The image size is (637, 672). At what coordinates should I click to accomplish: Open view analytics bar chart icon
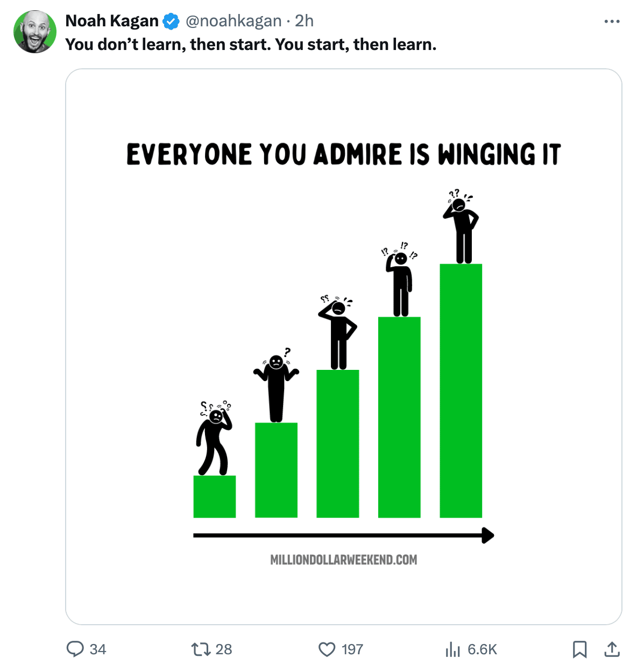click(453, 649)
